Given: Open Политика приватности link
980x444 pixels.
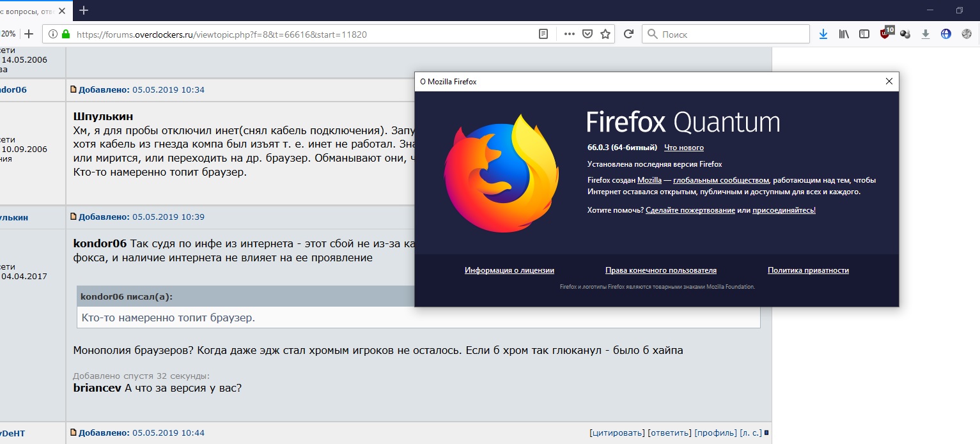Looking at the screenshot, I should (808, 270).
